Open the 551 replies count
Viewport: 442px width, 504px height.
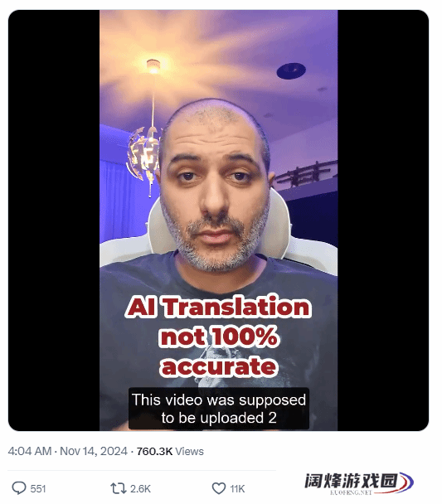point(38,488)
